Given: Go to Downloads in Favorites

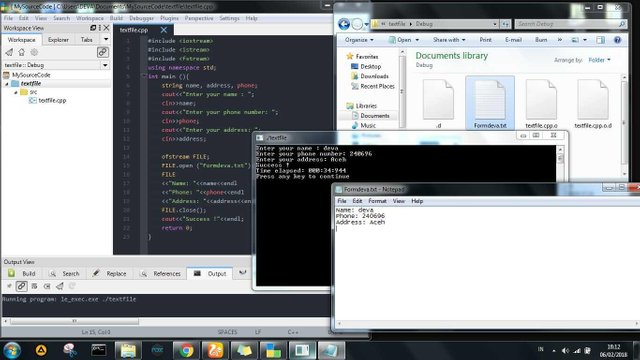Looking at the screenshot, I should click(x=370, y=76).
